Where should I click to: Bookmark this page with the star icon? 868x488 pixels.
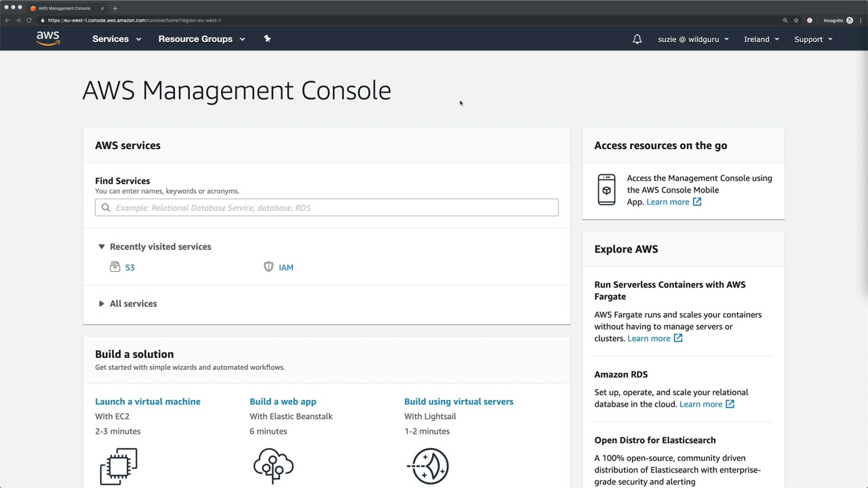click(796, 20)
